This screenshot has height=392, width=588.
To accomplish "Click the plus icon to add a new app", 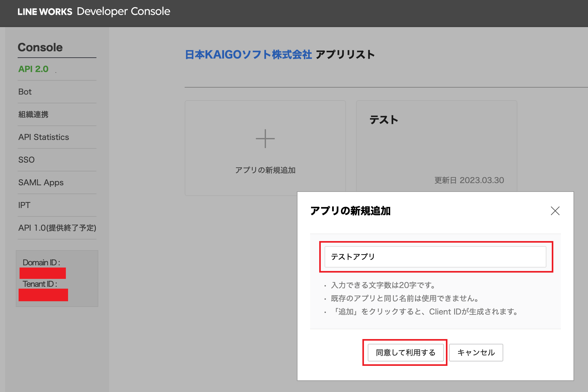I will point(265,139).
